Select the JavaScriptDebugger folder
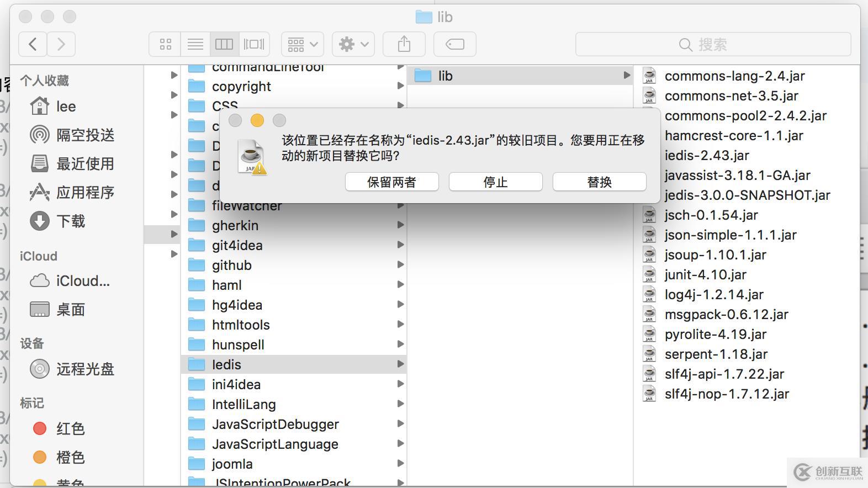This screenshot has width=868, height=488. (294, 425)
